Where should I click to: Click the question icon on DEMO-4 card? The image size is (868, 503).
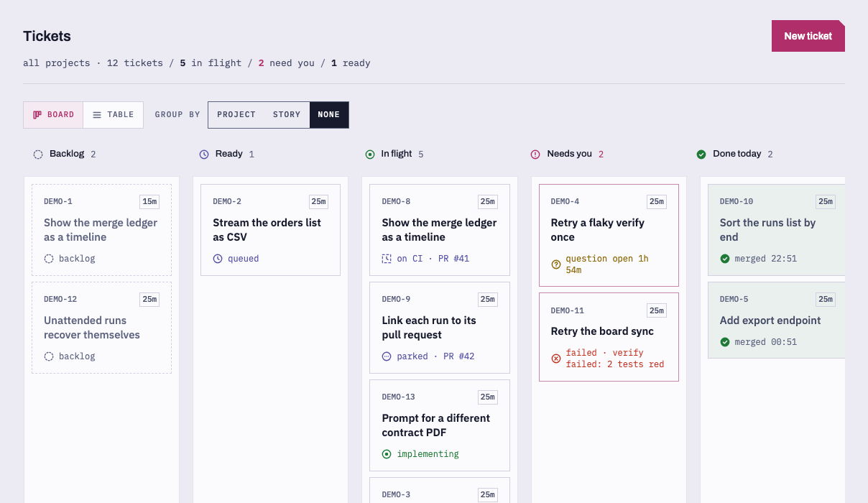(555, 264)
